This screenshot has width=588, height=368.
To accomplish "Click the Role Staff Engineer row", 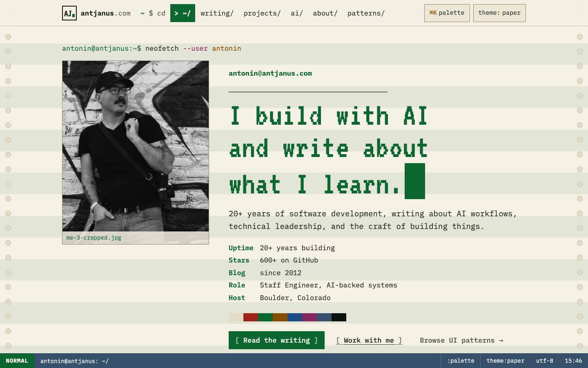I will pyautogui.click(x=313, y=285).
